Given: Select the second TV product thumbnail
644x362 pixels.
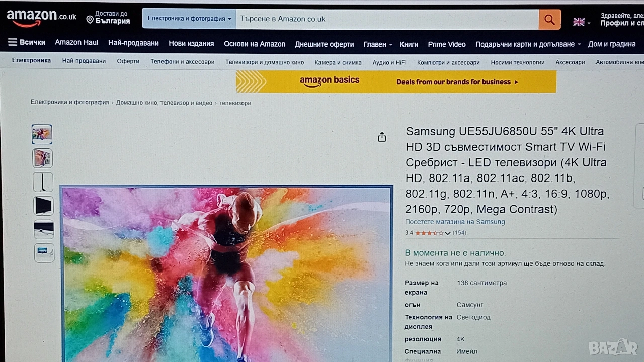Looking at the screenshot, I should [x=43, y=158].
